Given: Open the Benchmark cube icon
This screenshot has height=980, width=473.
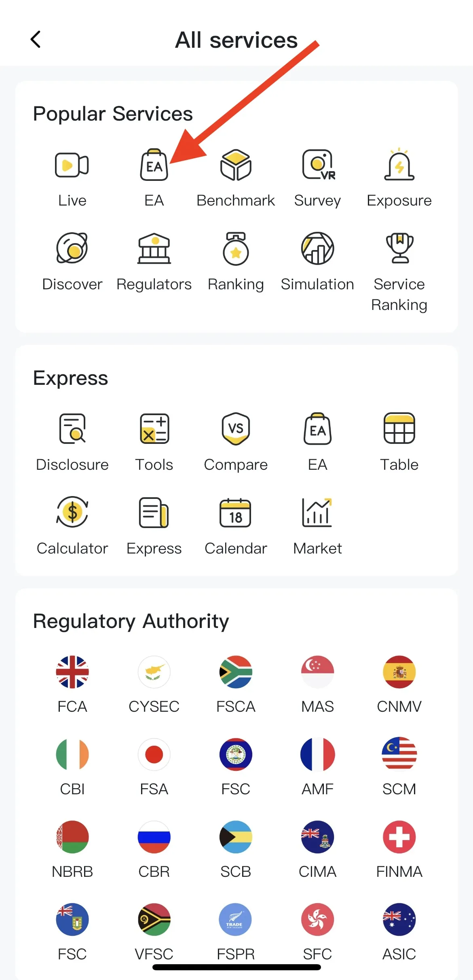Looking at the screenshot, I should point(236,165).
